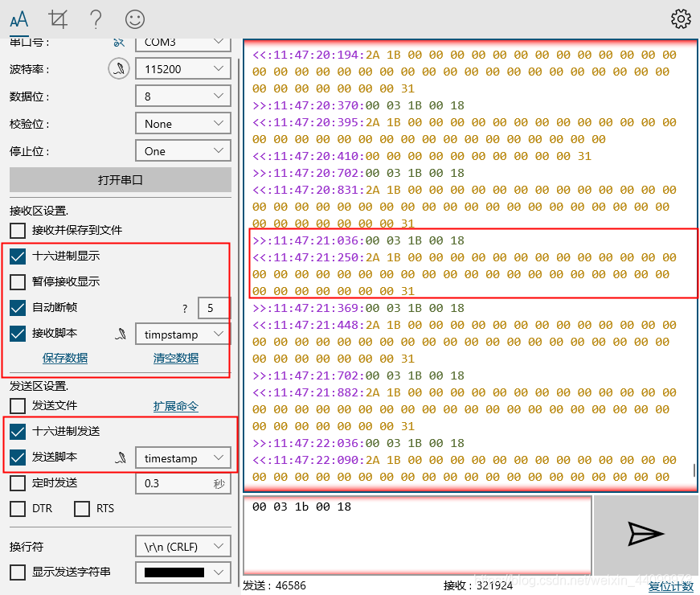Open extended commands (扩展命令) link
The width and height of the screenshot is (700, 595).
coord(176,407)
